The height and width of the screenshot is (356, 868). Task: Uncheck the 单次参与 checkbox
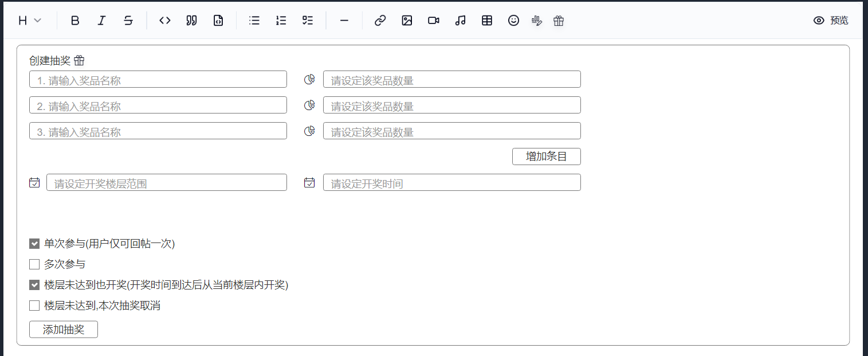pos(34,244)
